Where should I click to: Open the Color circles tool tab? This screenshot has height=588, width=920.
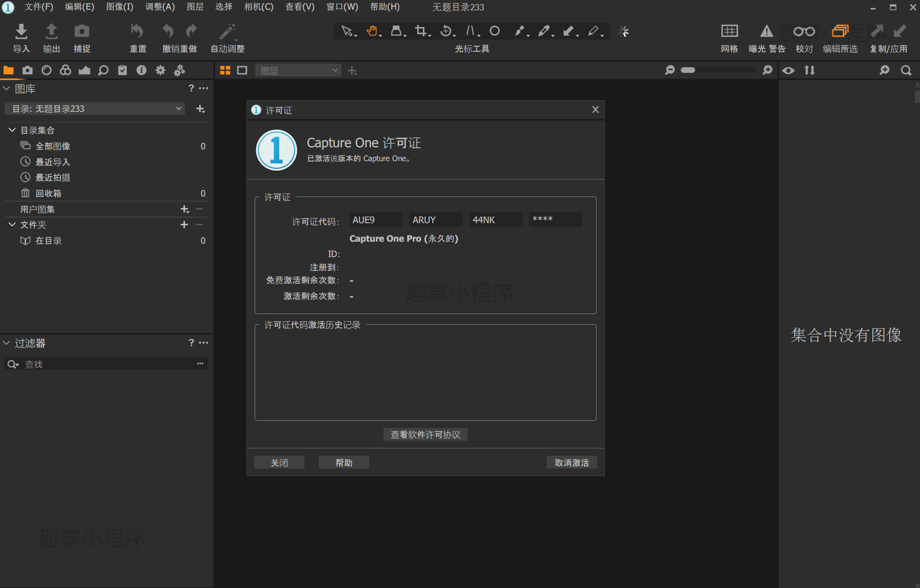coord(65,70)
